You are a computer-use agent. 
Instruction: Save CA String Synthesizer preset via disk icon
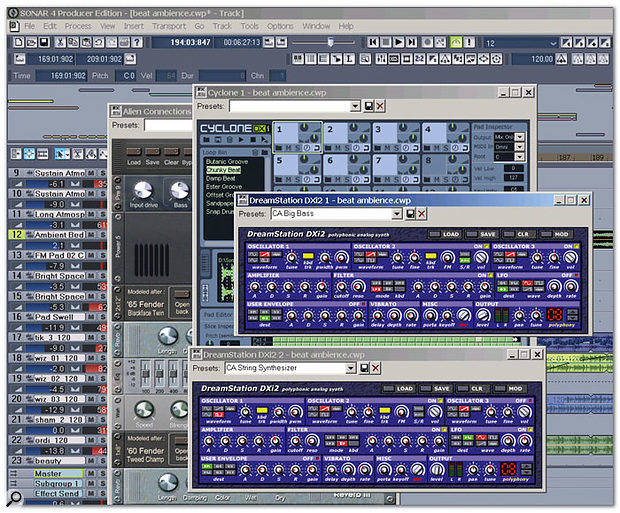364,368
